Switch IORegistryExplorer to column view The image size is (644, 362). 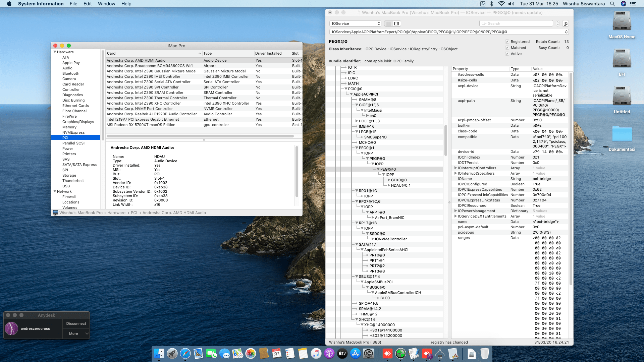pyautogui.click(x=397, y=23)
